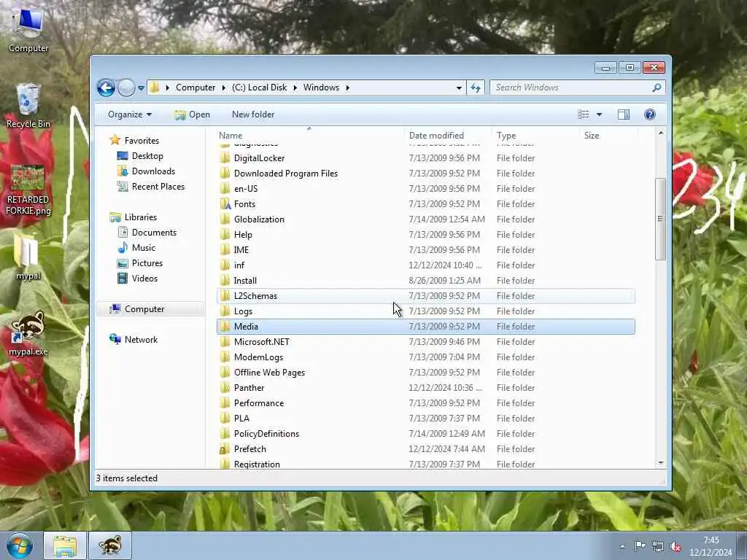Select the PLA folder icon

click(225, 418)
